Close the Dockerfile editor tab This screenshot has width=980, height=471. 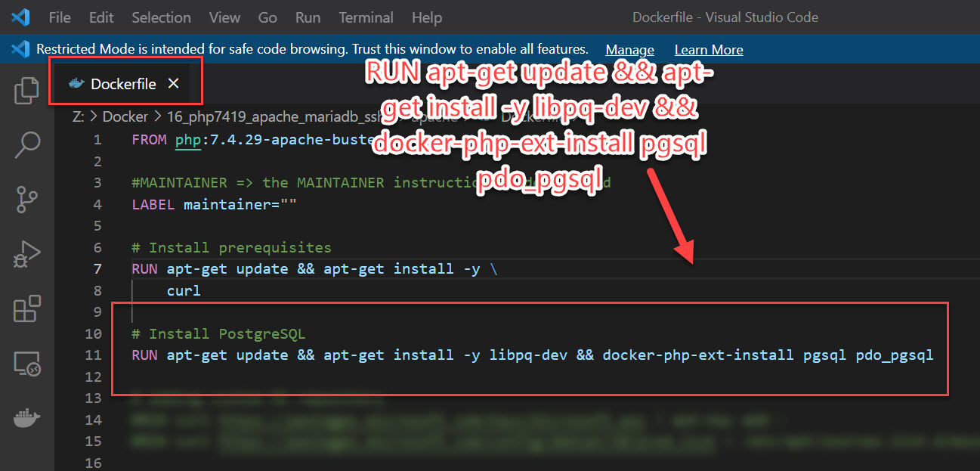click(x=173, y=83)
